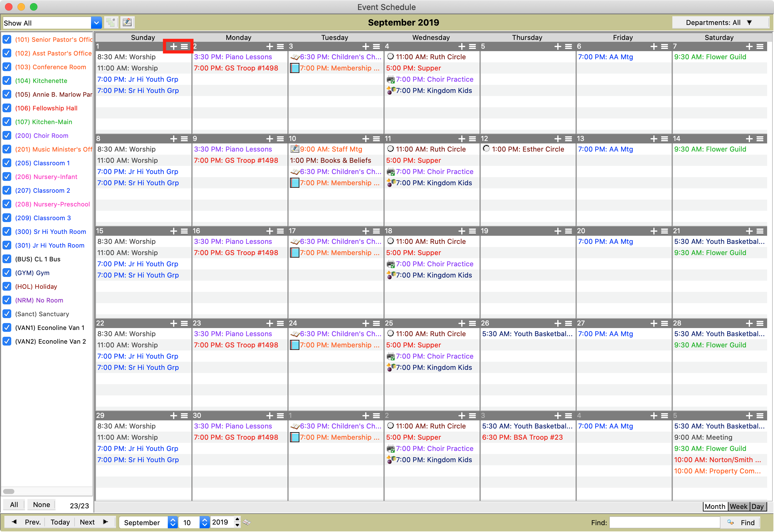Click the Today button
Screen dimensions: 774x532
[60, 522]
